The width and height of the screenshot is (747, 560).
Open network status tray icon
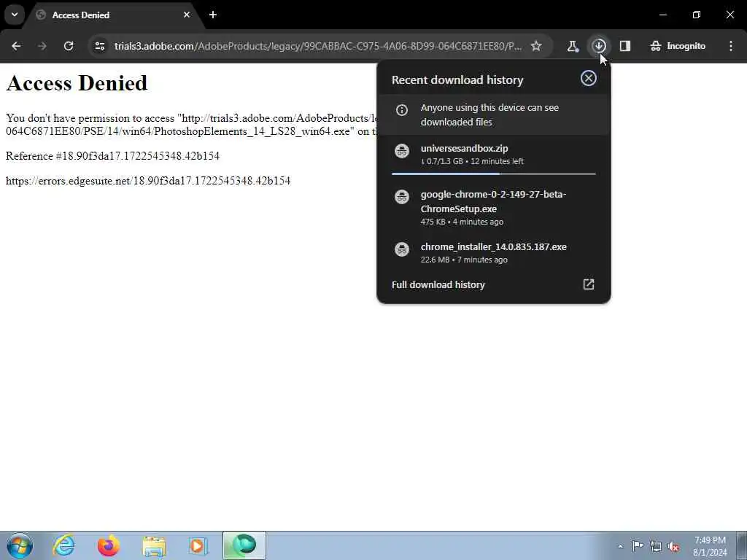[656, 546]
